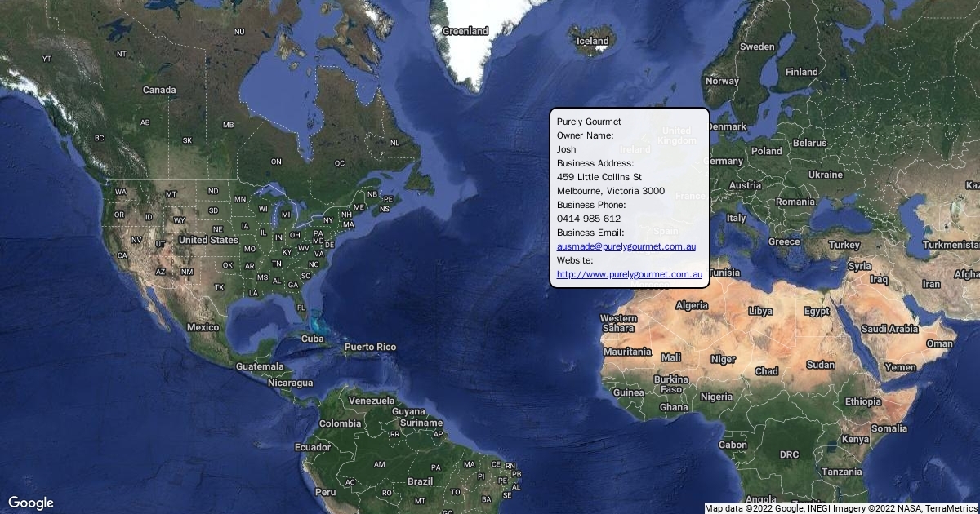Screen dimensions: 980x514
Task: Click the Iceland label on the map
Action: point(592,41)
